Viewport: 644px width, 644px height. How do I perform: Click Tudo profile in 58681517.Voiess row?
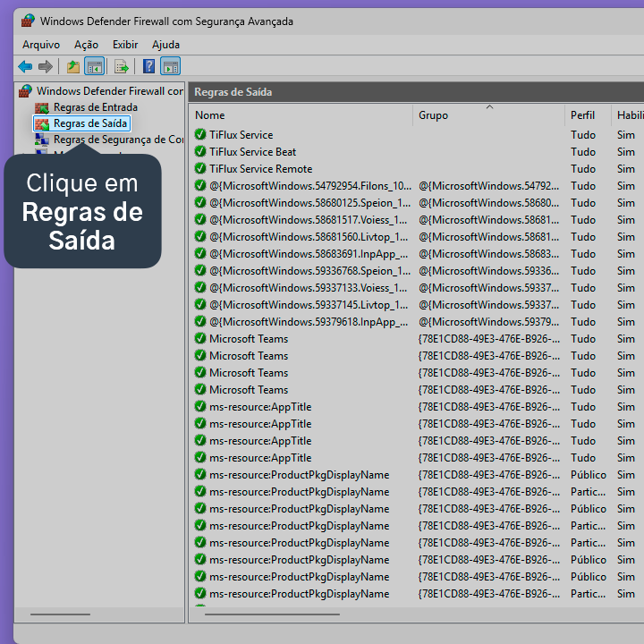point(583,220)
